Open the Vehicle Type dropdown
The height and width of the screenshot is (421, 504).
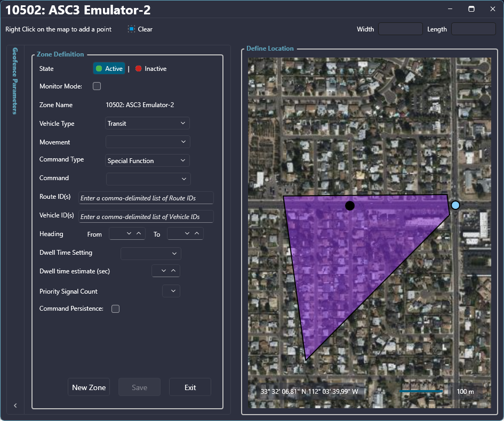[147, 124]
